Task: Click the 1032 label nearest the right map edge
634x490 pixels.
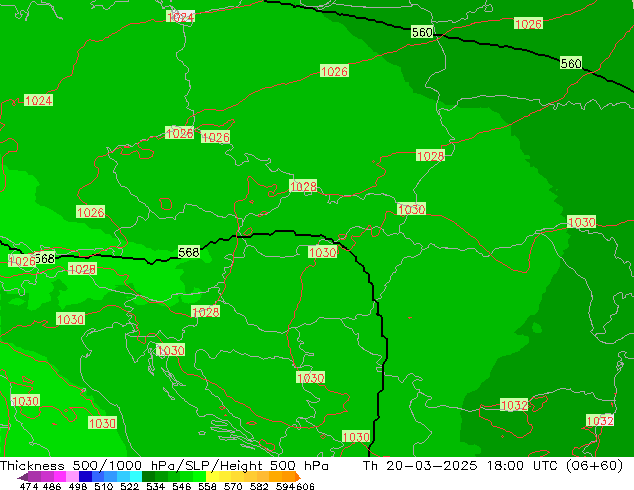Action: click(600, 421)
